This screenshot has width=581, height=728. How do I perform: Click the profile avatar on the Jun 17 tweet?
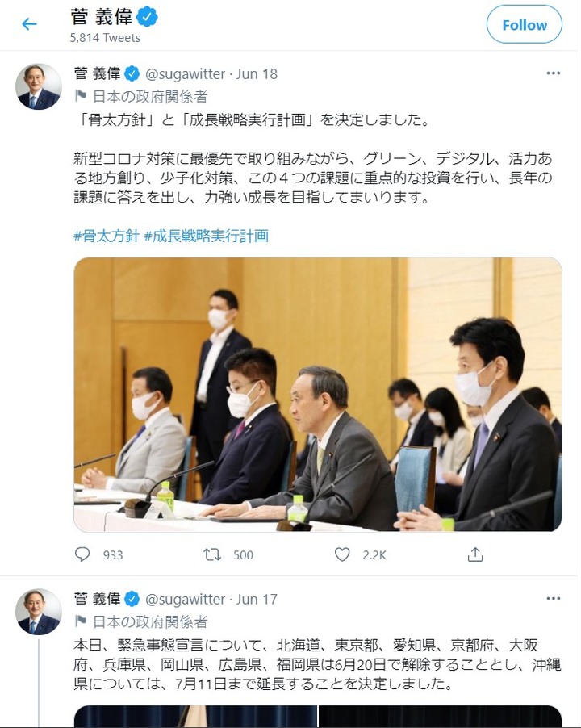pyautogui.click(x=39, y=612)
